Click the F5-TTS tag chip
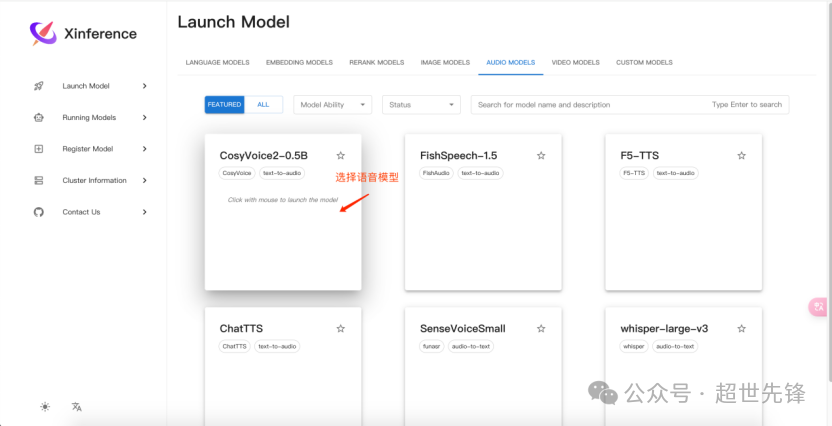832x426 pixels. point(635,173)
